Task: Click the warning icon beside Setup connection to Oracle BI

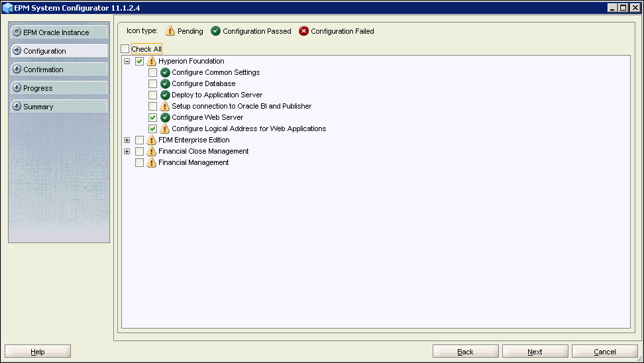Action: [165, 106]
